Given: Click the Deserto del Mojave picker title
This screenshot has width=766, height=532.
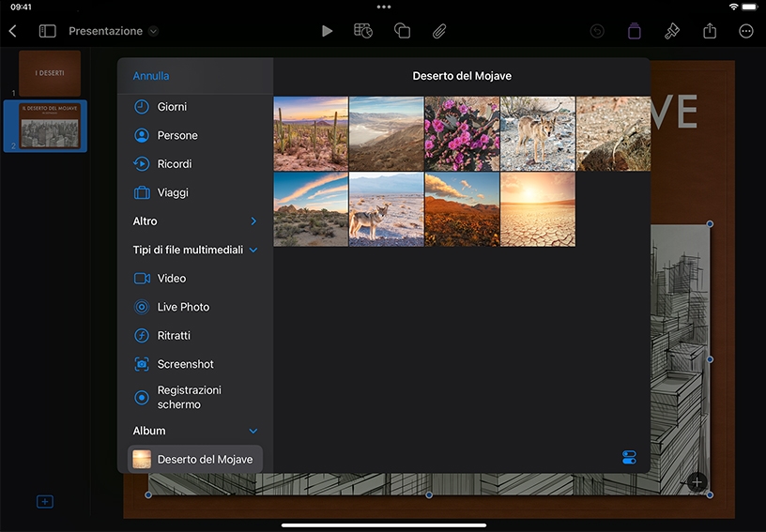Looking at the screenshot, I should [462, 76].
